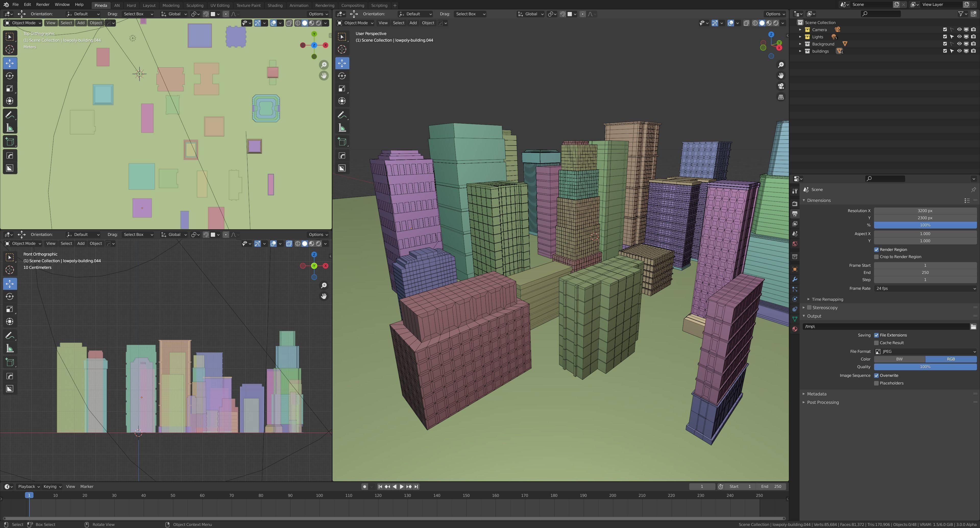Screen dimensions: 980x528
Task: Switch perspective/orthographic grid icon
Action: pos(781,97)
